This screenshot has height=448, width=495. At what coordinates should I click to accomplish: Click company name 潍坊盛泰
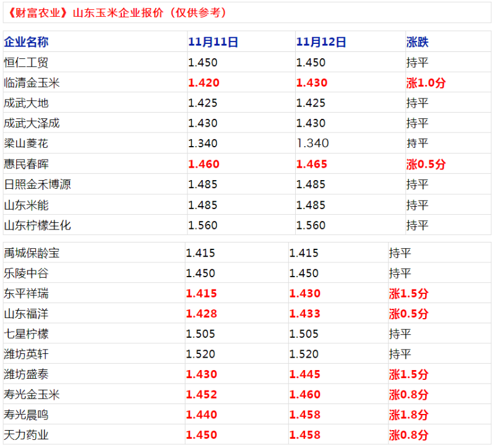point(26,374)
